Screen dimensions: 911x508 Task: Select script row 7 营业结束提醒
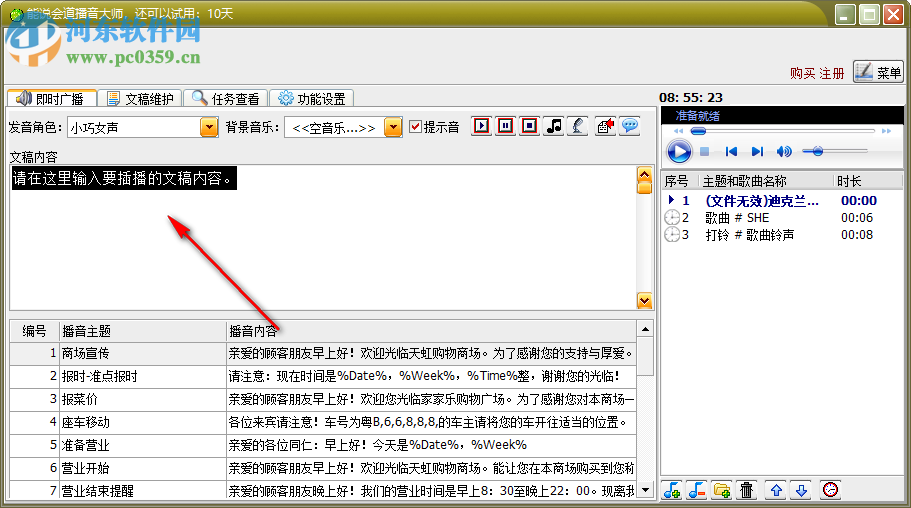coord(323,491)
